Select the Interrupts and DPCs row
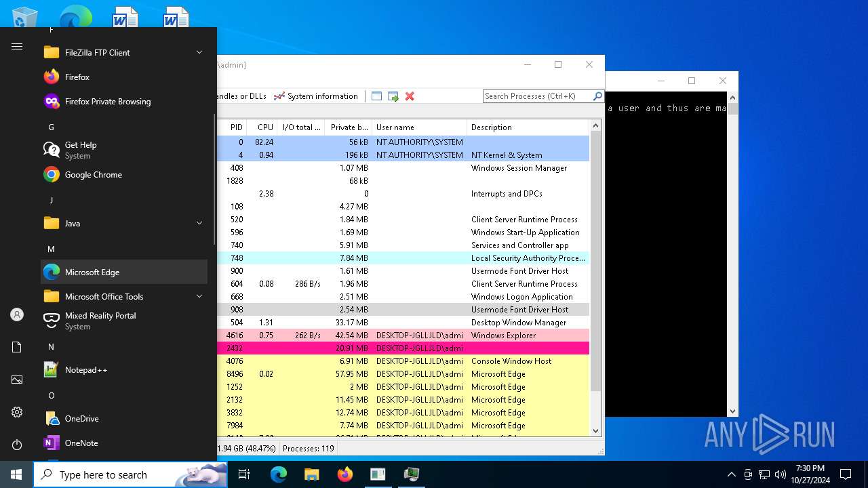 click(x=403, y=194)
